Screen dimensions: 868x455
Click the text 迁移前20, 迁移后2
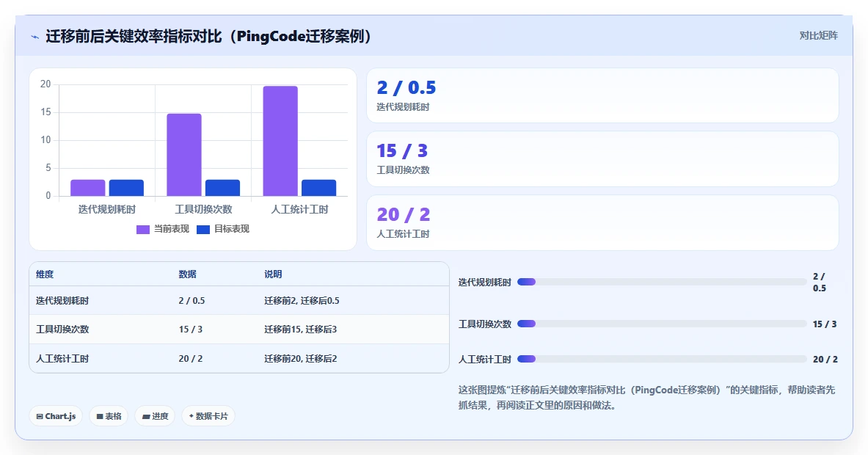301,359
